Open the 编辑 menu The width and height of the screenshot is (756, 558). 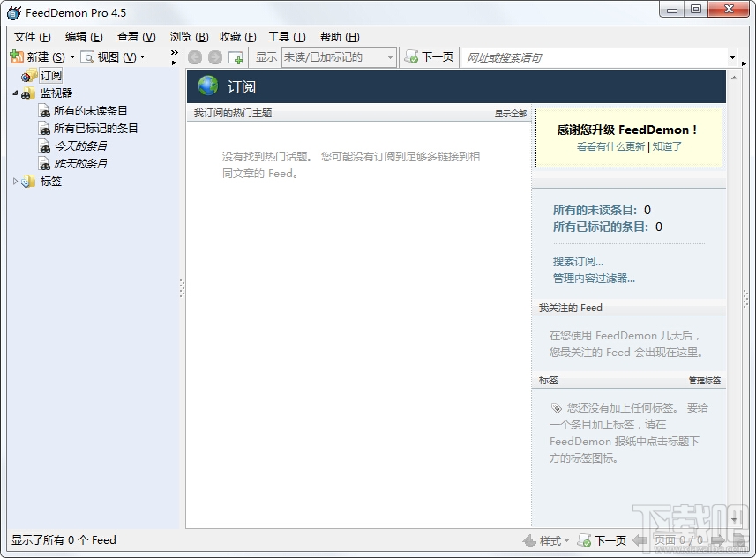84,37
